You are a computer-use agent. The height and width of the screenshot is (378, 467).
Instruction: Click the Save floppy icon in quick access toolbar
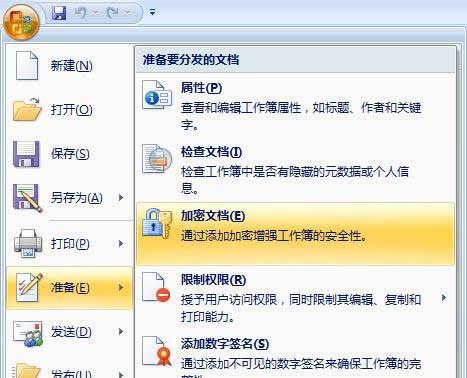coord(59,13)
